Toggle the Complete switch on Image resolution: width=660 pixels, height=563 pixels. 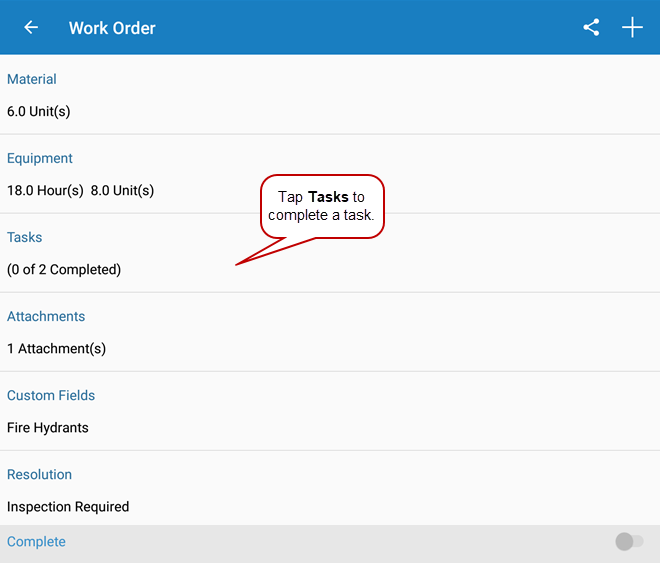tap(629, 541)
